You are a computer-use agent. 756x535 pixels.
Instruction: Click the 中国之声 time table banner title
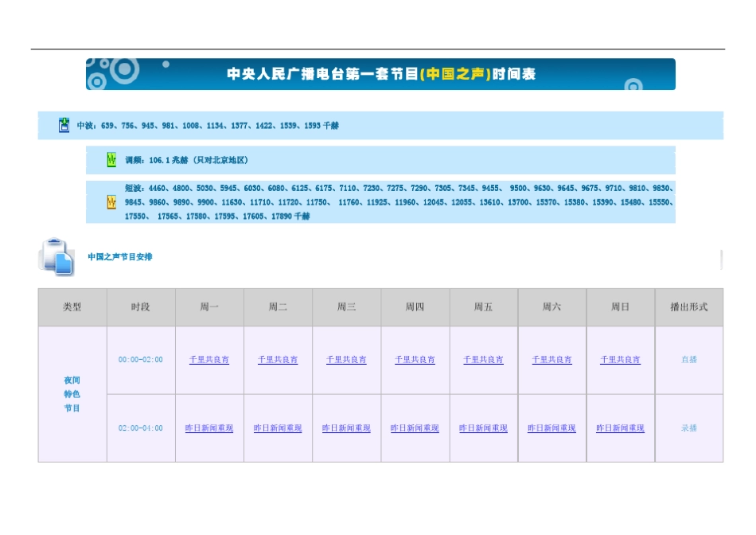click(x=381, y=74)
